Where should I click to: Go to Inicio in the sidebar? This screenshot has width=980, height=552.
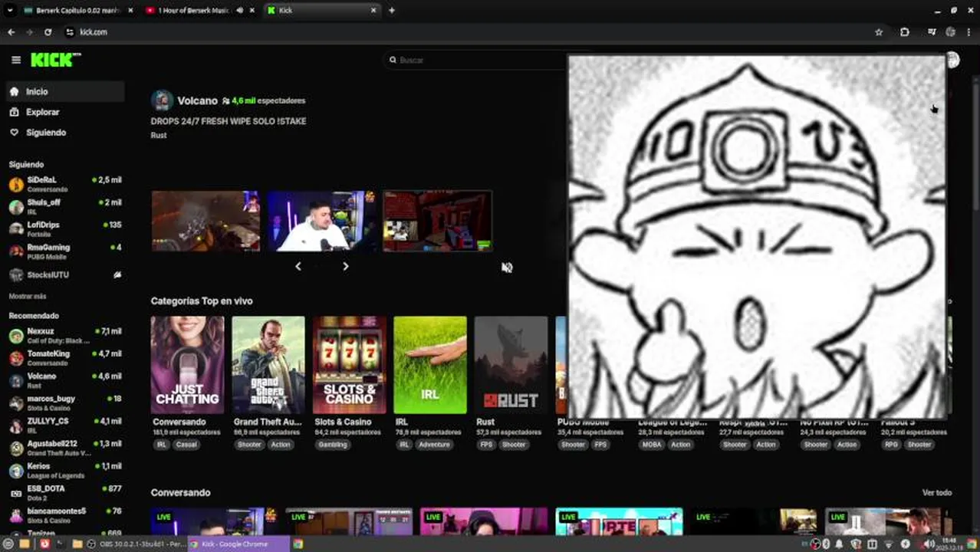[64, 91]
